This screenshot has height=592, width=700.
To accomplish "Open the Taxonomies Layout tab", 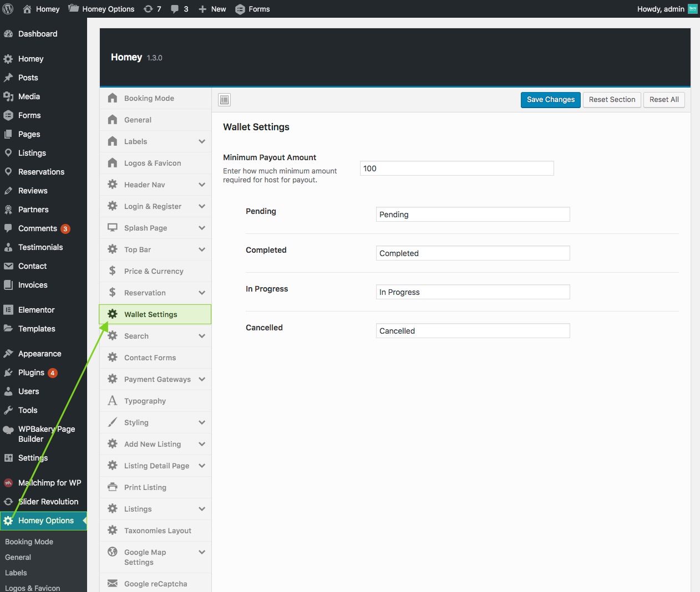I will [155, 530].
